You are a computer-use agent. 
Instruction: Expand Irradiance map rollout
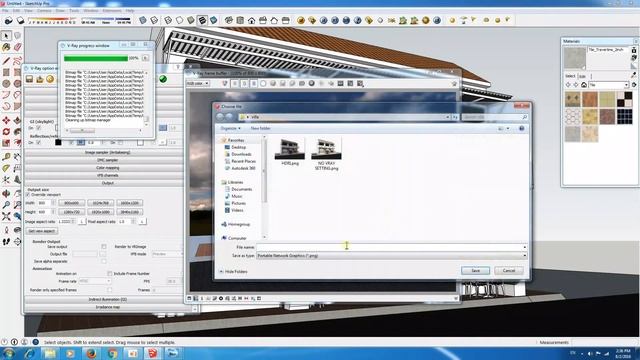click(x=107, y=307)
